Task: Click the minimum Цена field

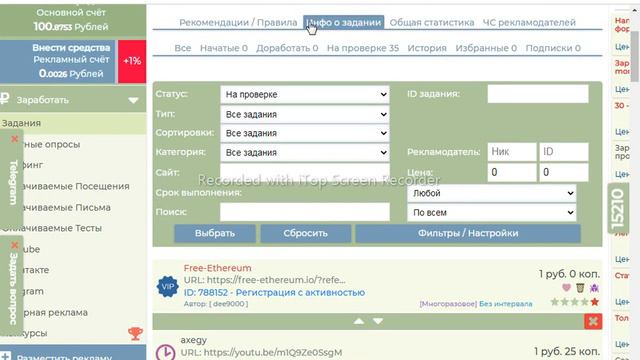Action: (x=512, y=172)
